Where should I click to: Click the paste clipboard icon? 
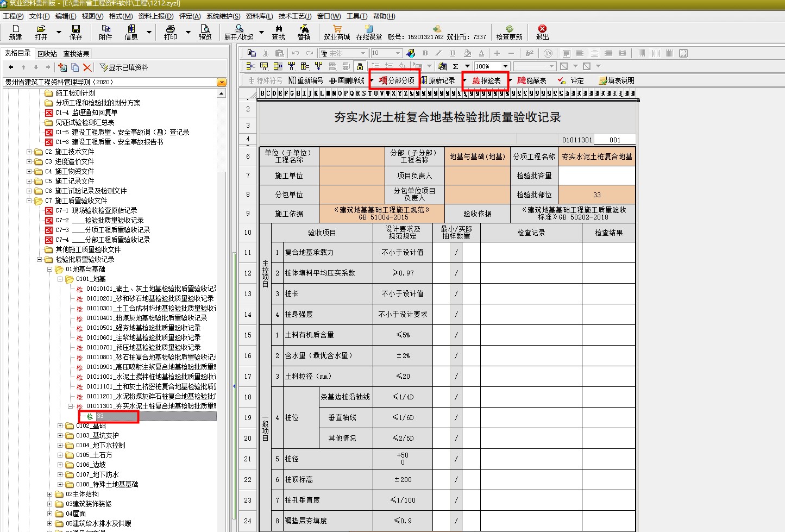(x=280, y=53)
